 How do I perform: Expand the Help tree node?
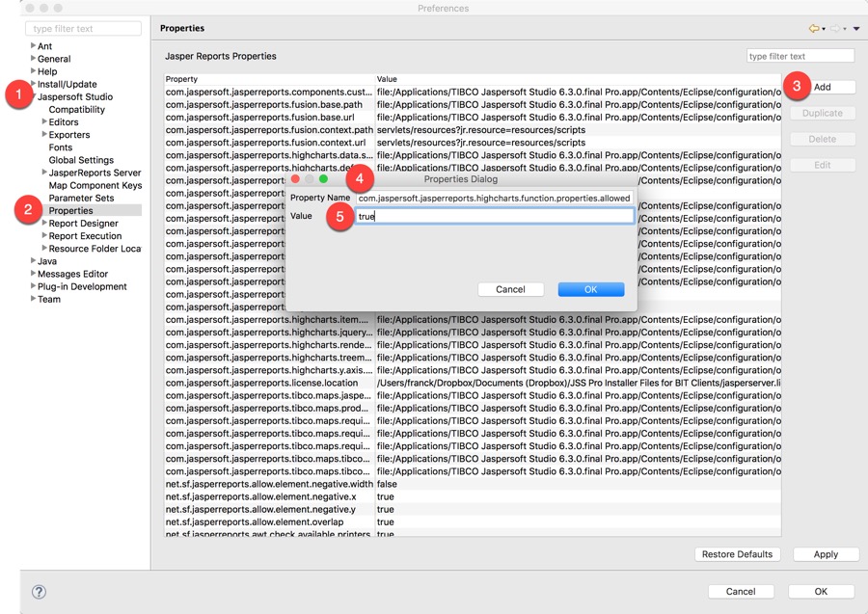click(x=33, y=70)
